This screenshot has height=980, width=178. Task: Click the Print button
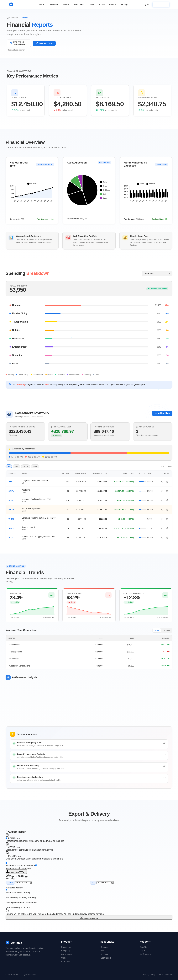(23, 872)
